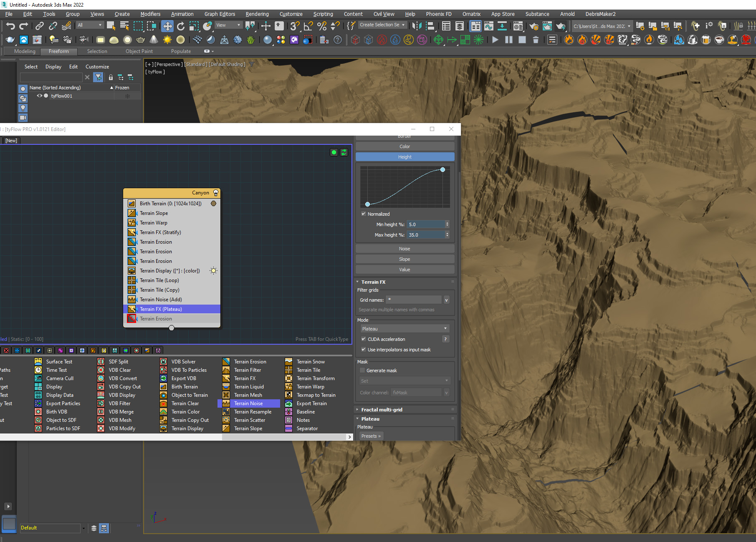Screen dimensions: 756x542
Task: Switch to the Freeform ribbon tab
Action: click(58, 51)
